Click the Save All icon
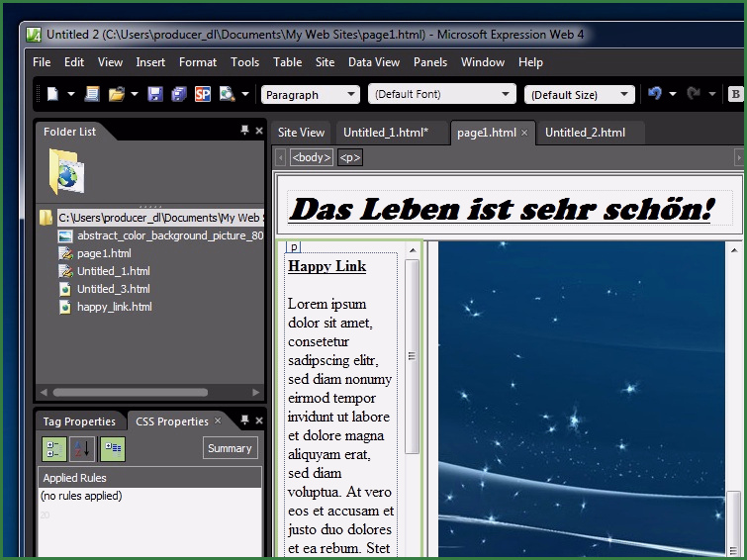This screenshot has height=560, width=747. pyautogui.click(x=179, y=95)
